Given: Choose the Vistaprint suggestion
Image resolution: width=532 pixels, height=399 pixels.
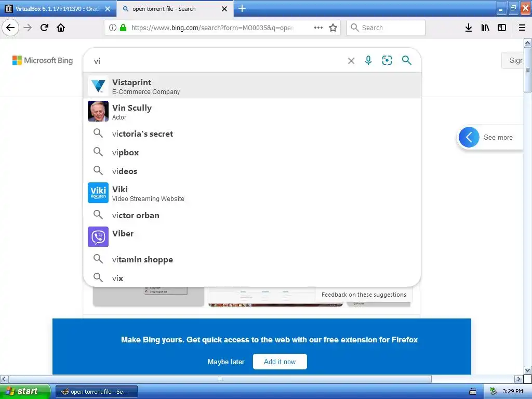Looking at the screenshot, I should (x=252, y=86).
